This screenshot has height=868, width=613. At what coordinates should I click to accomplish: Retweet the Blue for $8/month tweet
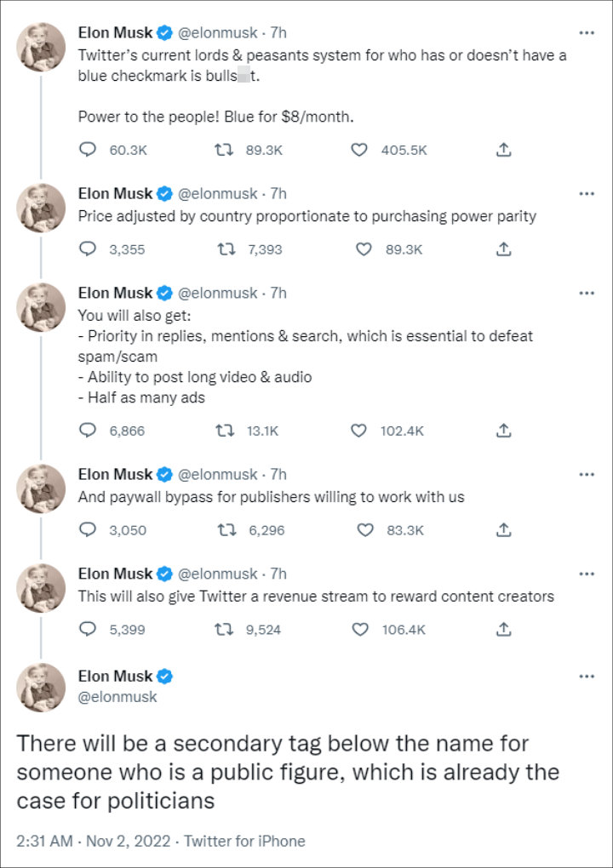(x=226, y=150)
